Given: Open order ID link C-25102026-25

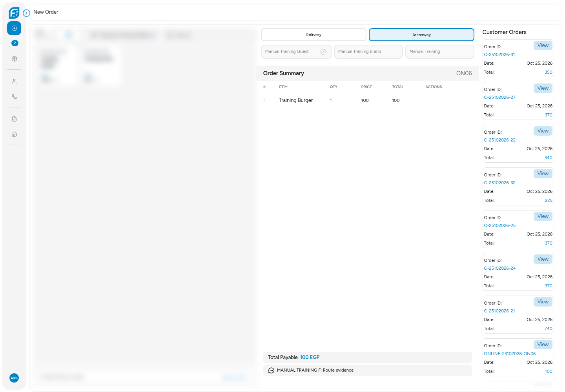Looking at the screenshot, I should pos(500,226).
